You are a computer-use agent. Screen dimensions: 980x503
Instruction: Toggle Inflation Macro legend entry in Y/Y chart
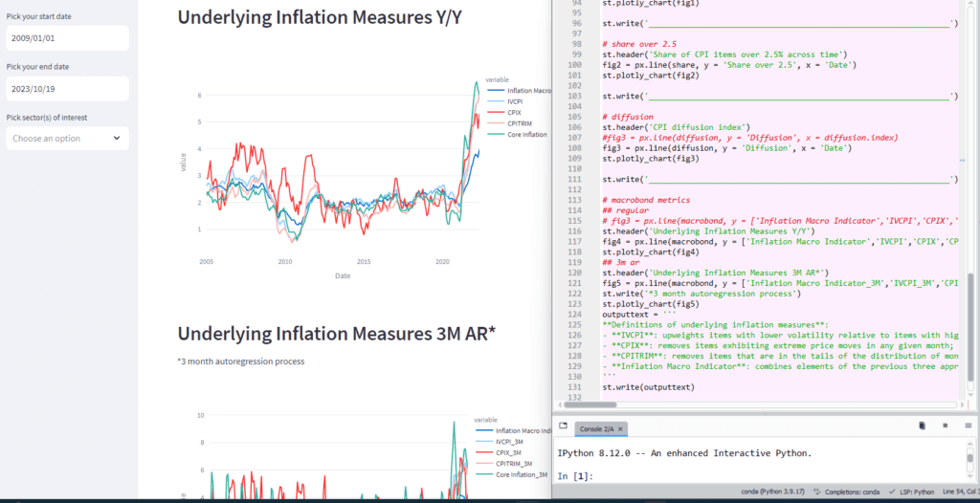click(518, 91)
